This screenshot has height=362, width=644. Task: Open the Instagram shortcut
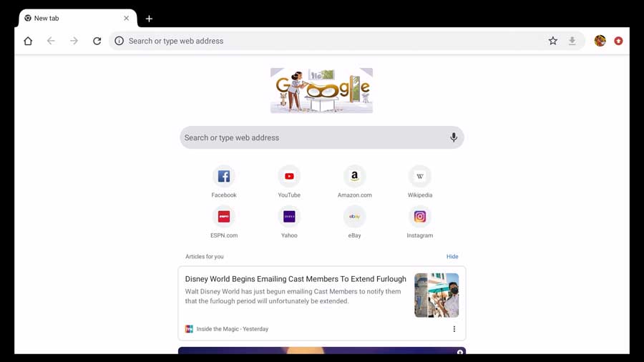(x=420, y=223)
